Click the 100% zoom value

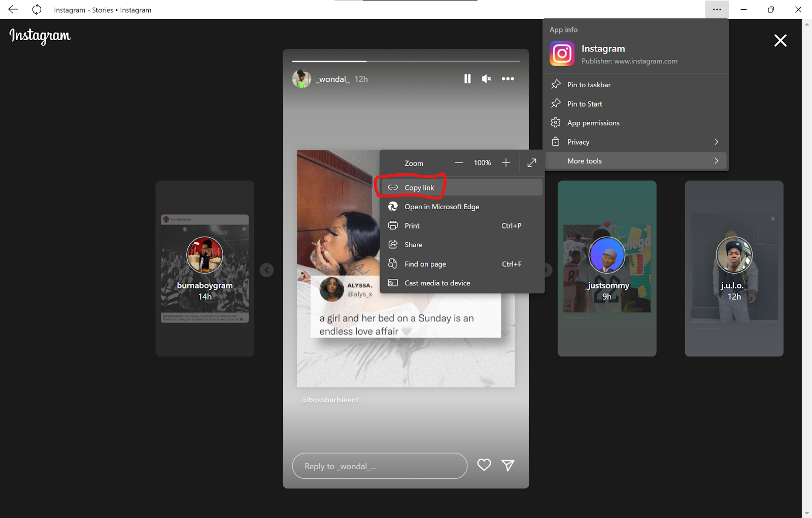click(482, 163)
